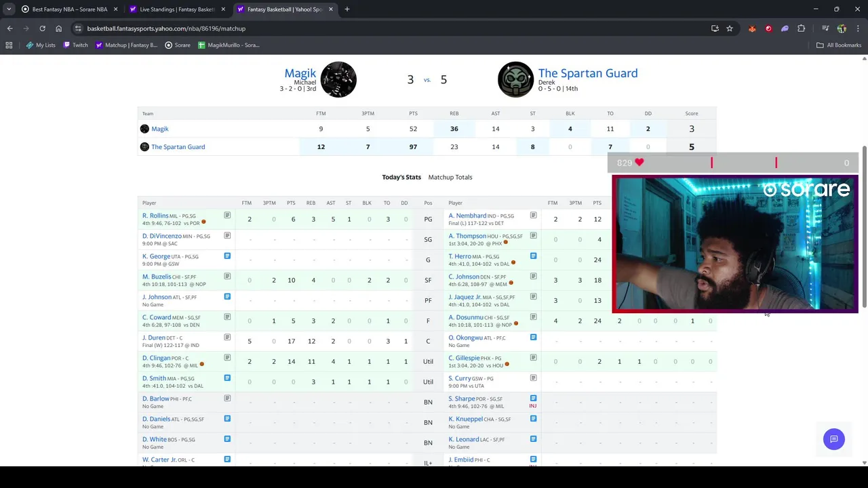Open the media controls music icon
This screenshot has width=868, height=488.
(x=825, y=28)
